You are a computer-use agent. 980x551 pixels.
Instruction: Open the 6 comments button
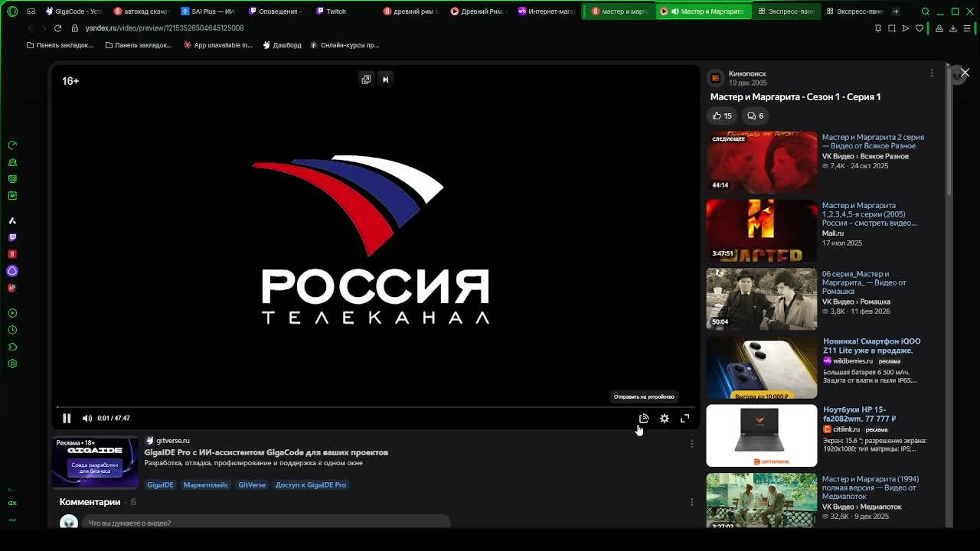[x=755, y=116]
